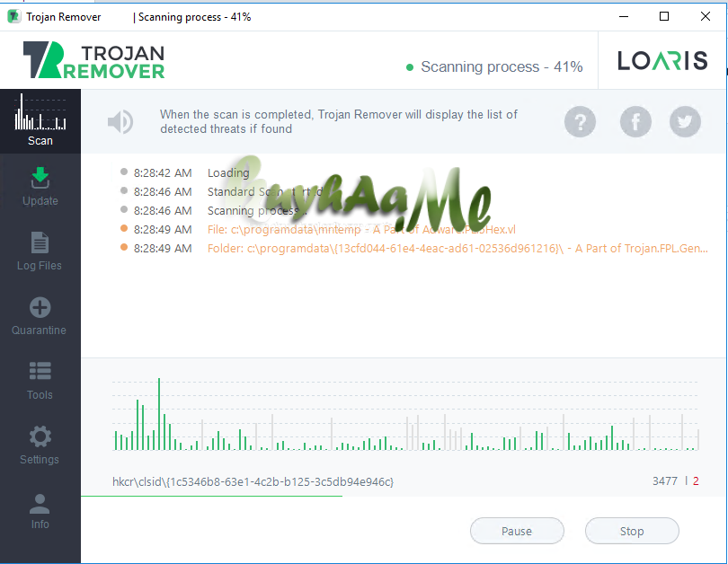Click the Trojan Remover logo
The height and width of the screenshot is (564, 728).
(93, 60)
